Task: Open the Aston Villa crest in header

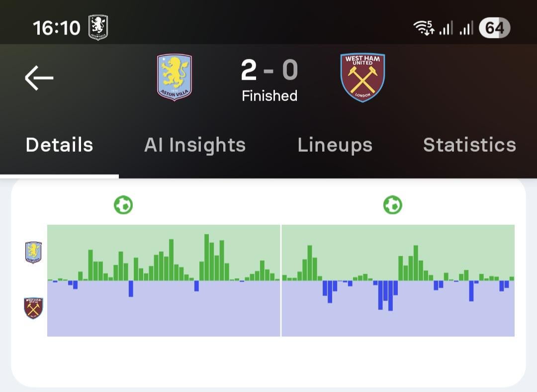Action: [175, 77]
